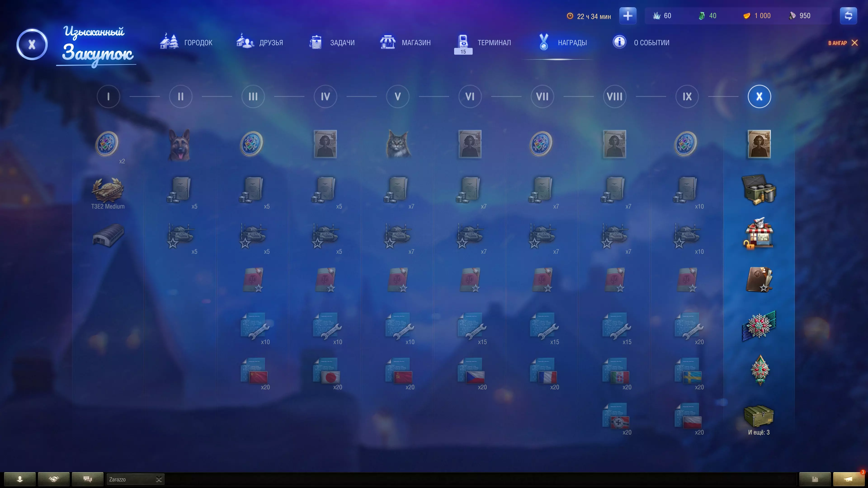Click the Swedish flag blueprint reward
868x488 pixels.
[x=688, y=371]
